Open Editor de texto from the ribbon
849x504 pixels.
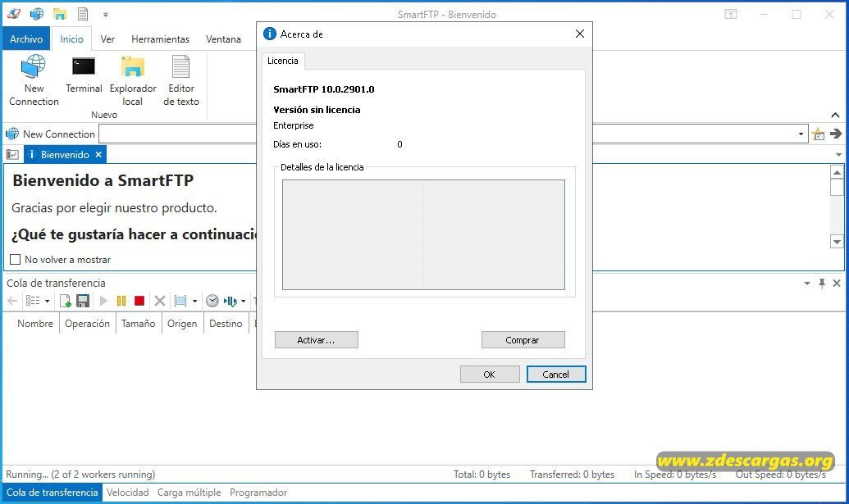coord(180,80)
